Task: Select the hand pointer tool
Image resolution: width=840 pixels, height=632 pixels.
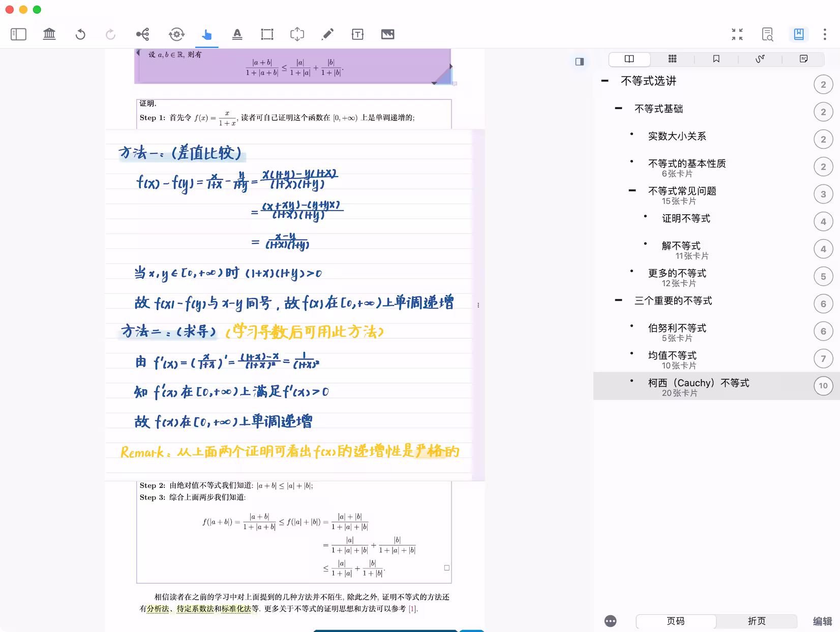Action: (206, 34)
